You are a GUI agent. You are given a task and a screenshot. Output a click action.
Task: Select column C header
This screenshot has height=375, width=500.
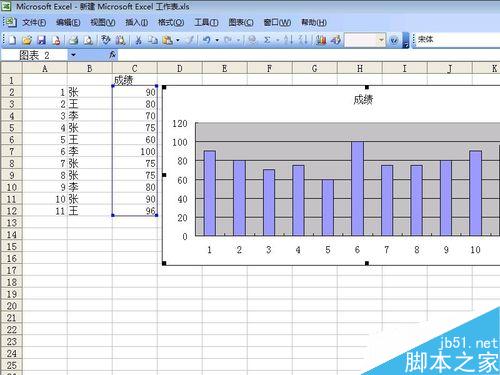click(x=135, y=68)
